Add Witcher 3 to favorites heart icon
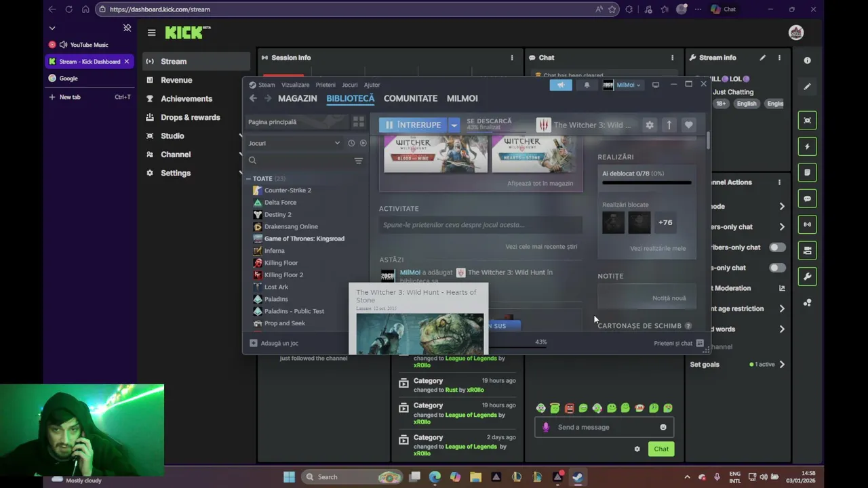 [689, 125]
